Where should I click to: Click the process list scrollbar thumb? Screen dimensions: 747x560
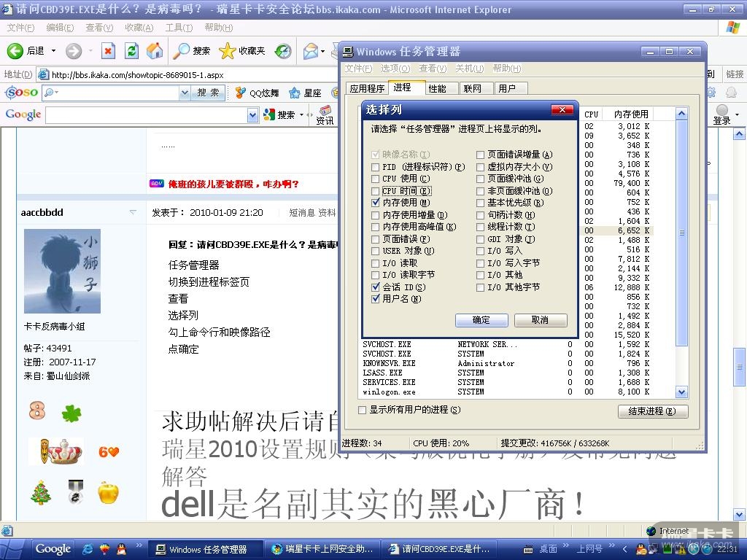pos(682,233)
